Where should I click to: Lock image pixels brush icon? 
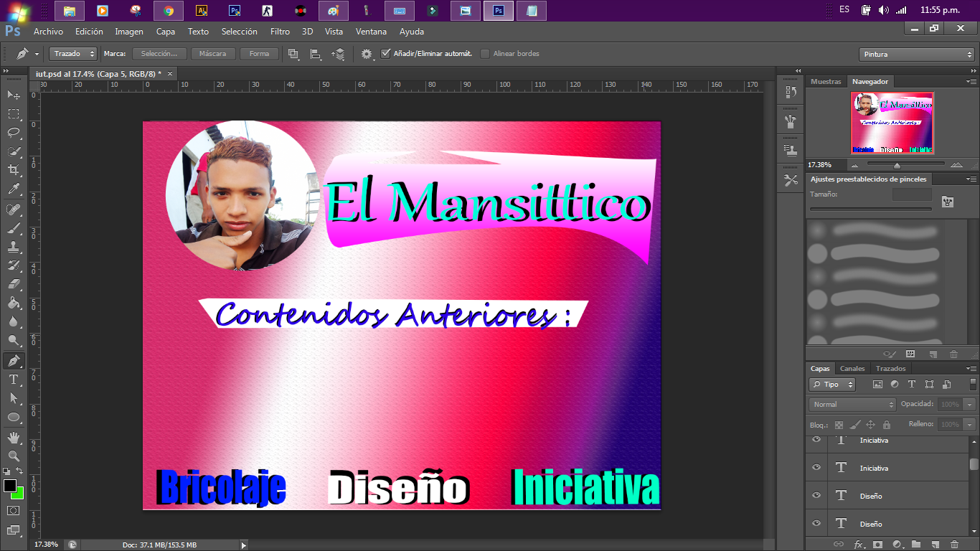(855, 425)
